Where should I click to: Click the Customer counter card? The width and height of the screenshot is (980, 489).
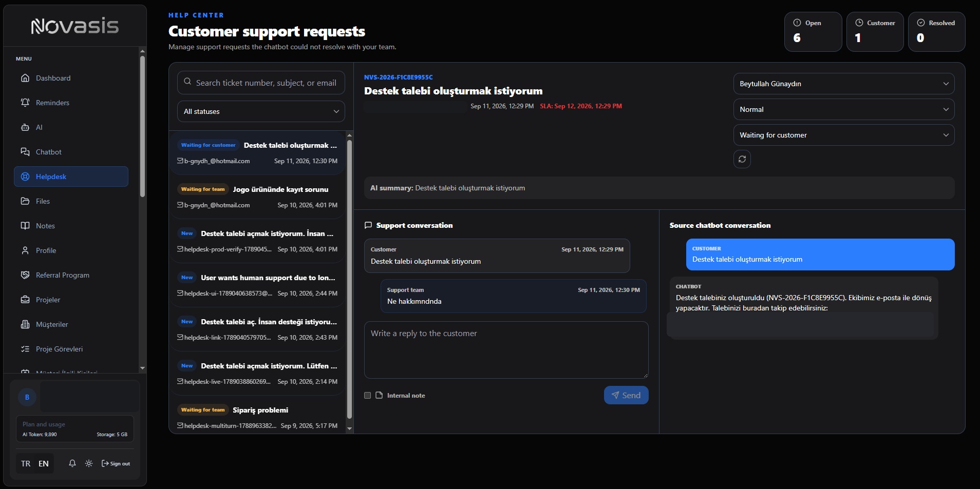tap(875, 32)
